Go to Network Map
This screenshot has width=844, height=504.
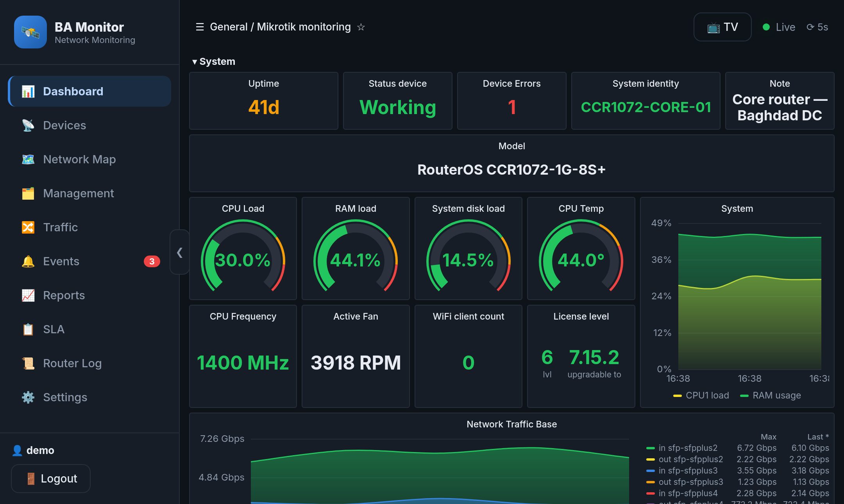click(x=89, y=159)
